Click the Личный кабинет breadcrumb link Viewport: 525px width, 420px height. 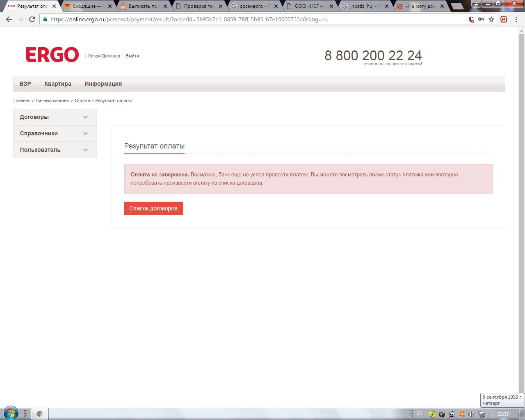(52, 100)
